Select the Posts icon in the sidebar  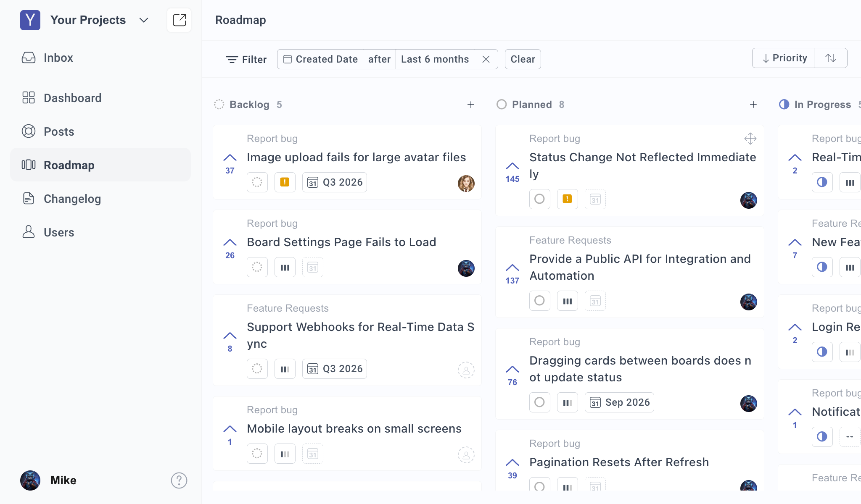pos(29,131)
